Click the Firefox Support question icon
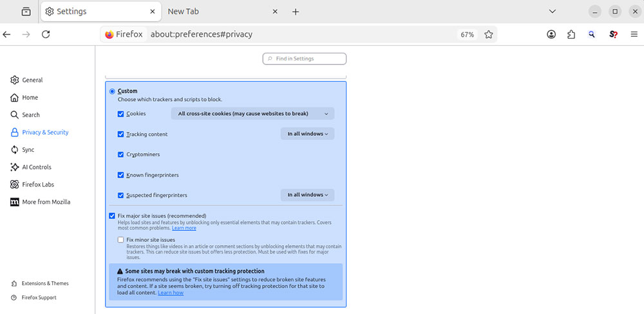 (14, 297)
